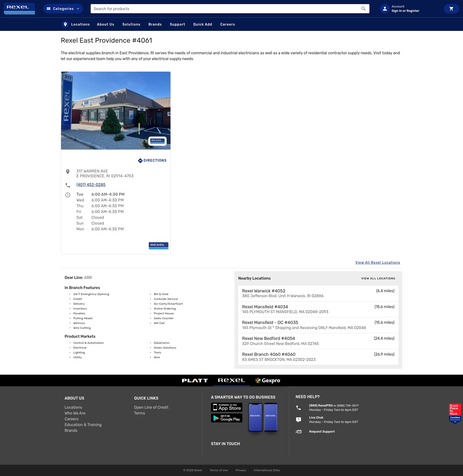Click the search magnifier icon
The image size is (463, 476).
pos(363,9)
